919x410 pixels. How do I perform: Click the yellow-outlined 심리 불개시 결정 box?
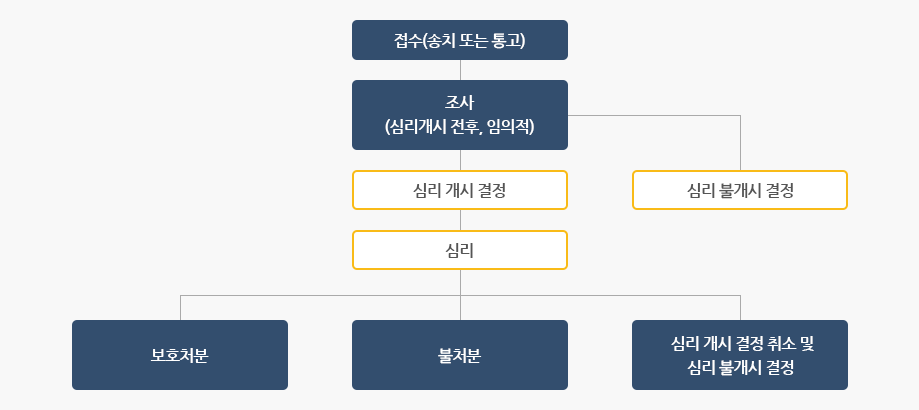740,190
